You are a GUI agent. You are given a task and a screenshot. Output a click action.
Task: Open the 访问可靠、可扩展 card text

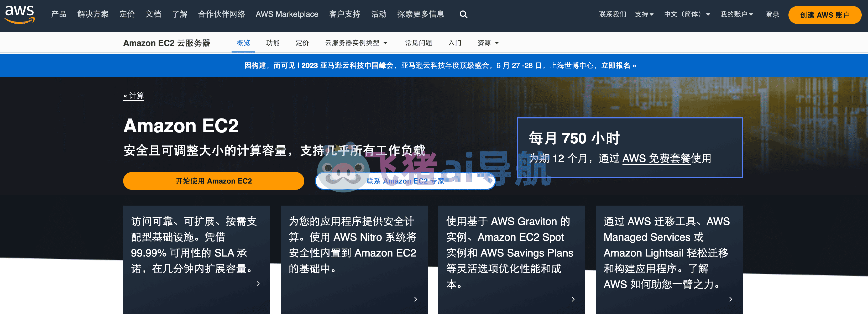pyautogui.click(x=194, y=245)
